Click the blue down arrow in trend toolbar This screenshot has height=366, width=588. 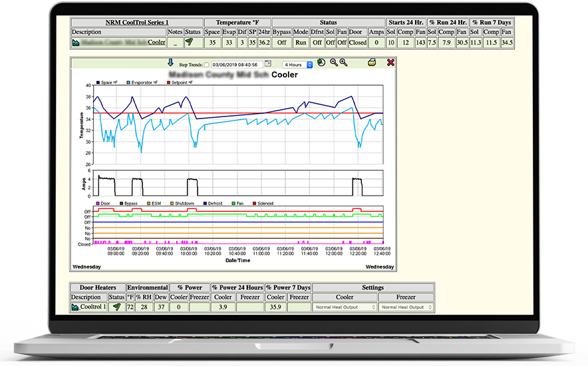click(170, 63)
